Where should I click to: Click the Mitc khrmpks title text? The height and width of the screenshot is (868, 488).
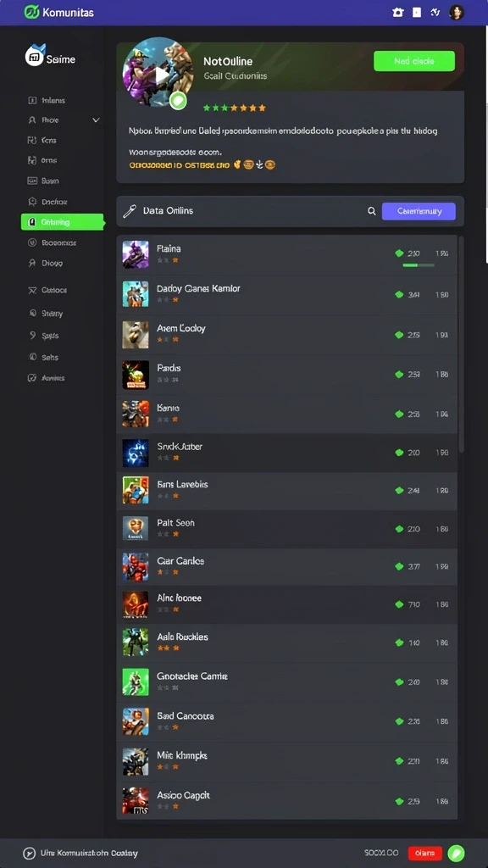pos(182,755)
